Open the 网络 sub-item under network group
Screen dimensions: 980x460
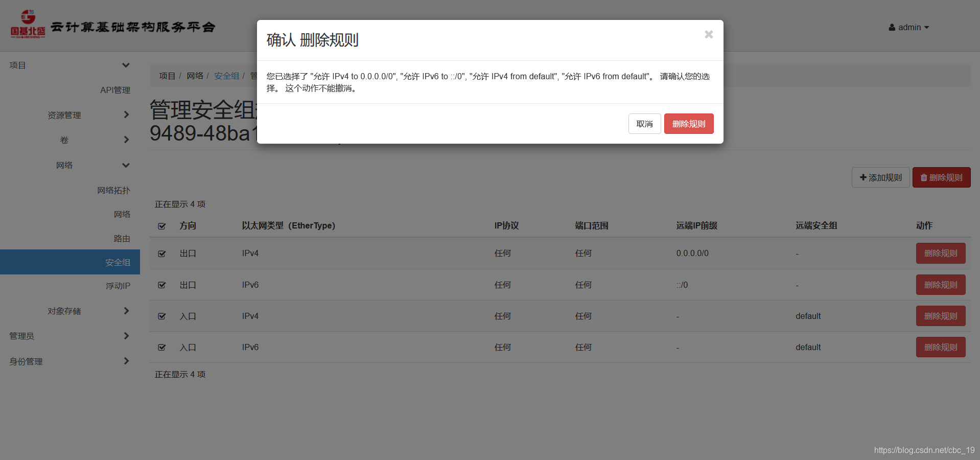point(122,214)
